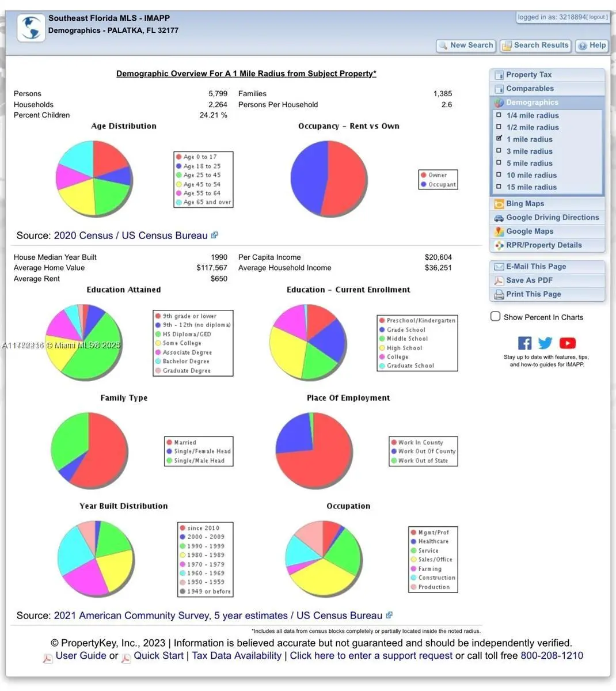The height and width of the screenshot is (691, 616).
Task: Select the 3 mile radius checkbox
Action: tap(499, 151)
